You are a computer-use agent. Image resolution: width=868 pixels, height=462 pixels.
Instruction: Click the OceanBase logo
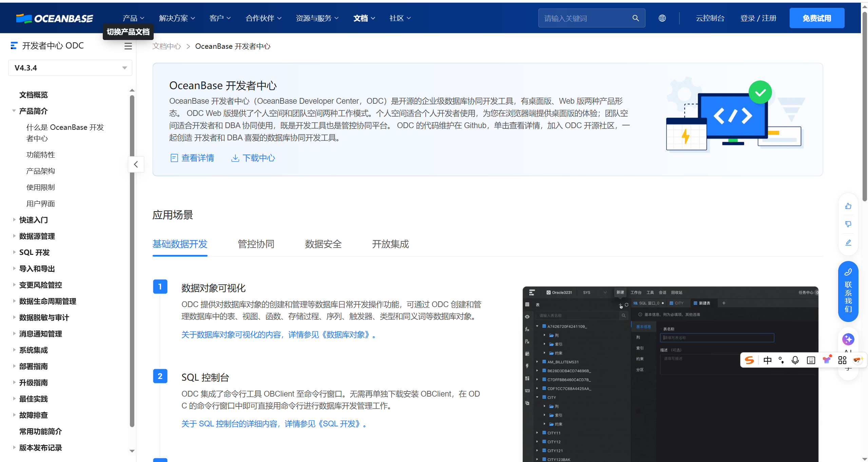pyautogui.click(x=55, y=18)
